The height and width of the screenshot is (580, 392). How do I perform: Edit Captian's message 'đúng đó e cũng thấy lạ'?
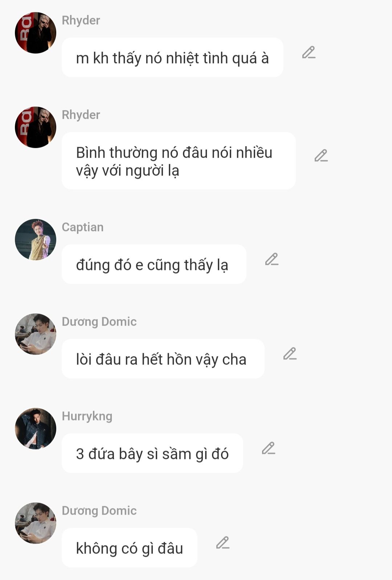point(272,259)
